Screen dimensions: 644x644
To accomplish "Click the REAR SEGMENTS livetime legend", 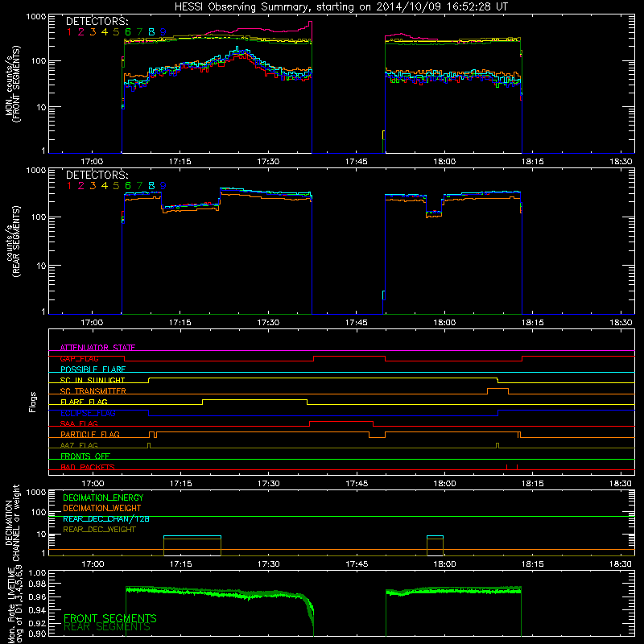I will (107, 627).
